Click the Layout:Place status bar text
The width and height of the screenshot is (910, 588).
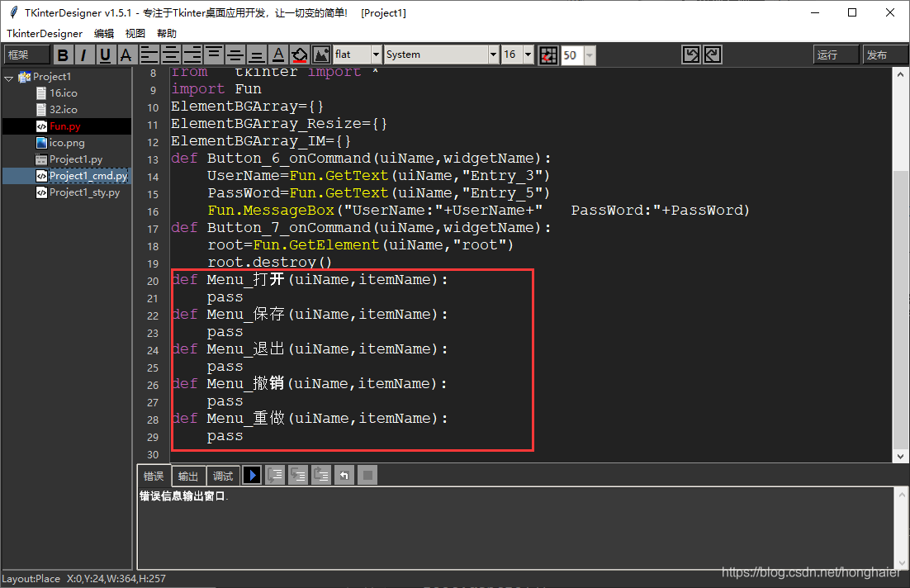point(31,579)
